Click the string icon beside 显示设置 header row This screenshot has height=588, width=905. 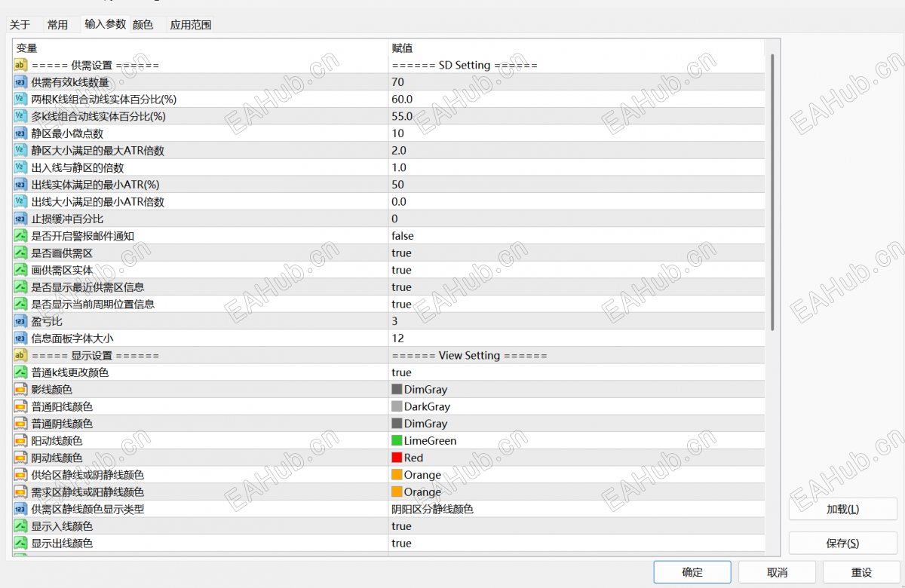click(20, 355)
